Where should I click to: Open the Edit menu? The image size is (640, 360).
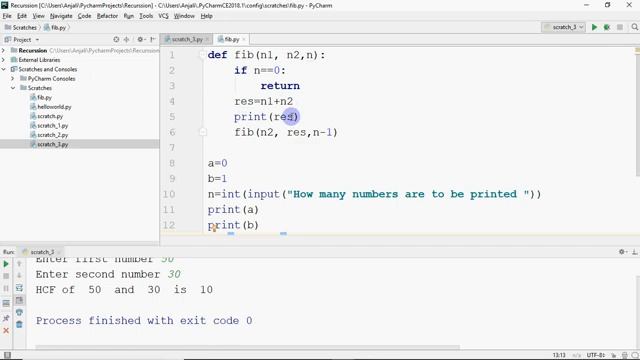(x=22, y=16)
